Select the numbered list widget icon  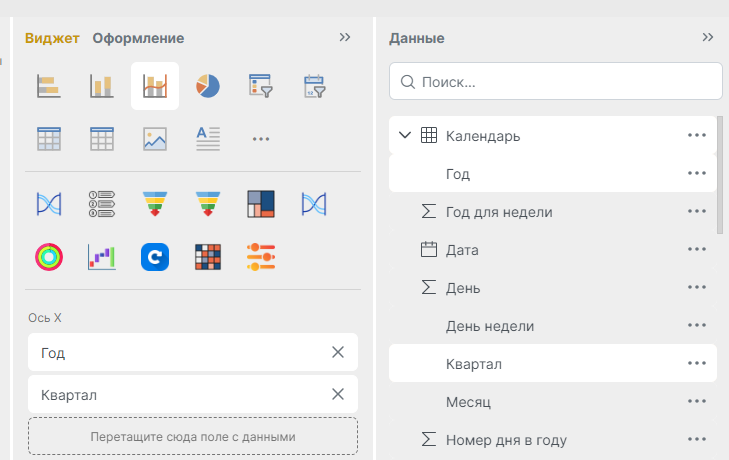tap(102, 204)
